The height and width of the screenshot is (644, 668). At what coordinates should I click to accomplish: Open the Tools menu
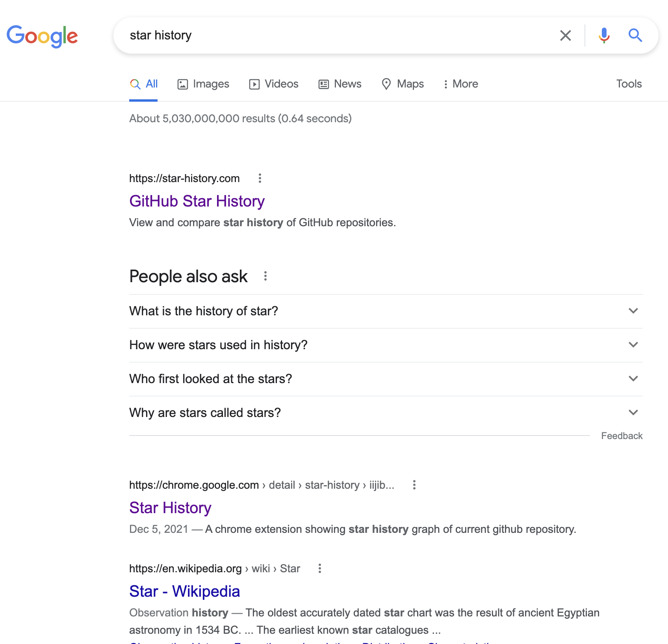(x=629, y=84)
